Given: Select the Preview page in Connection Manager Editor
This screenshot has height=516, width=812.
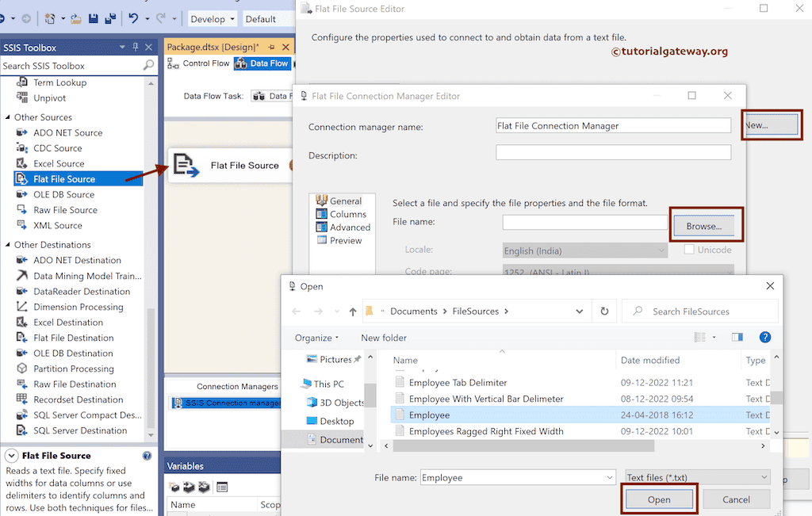Looking at the screenshot, I should [347, 240].
